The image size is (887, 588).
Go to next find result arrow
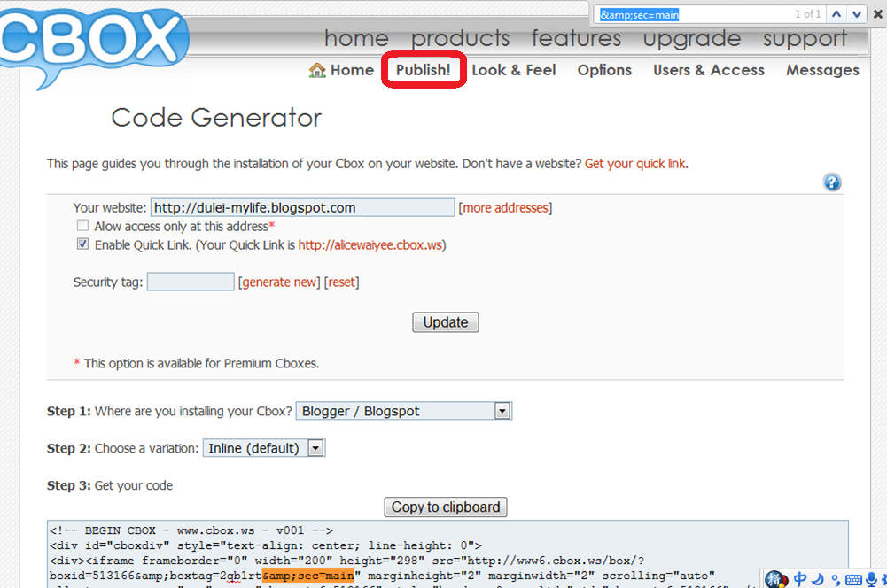(x=857, y=15)
